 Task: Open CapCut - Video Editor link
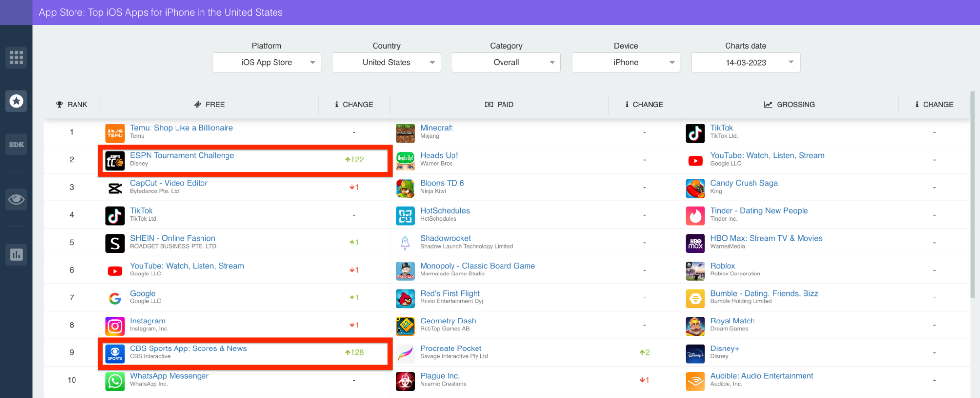(169, 183)
